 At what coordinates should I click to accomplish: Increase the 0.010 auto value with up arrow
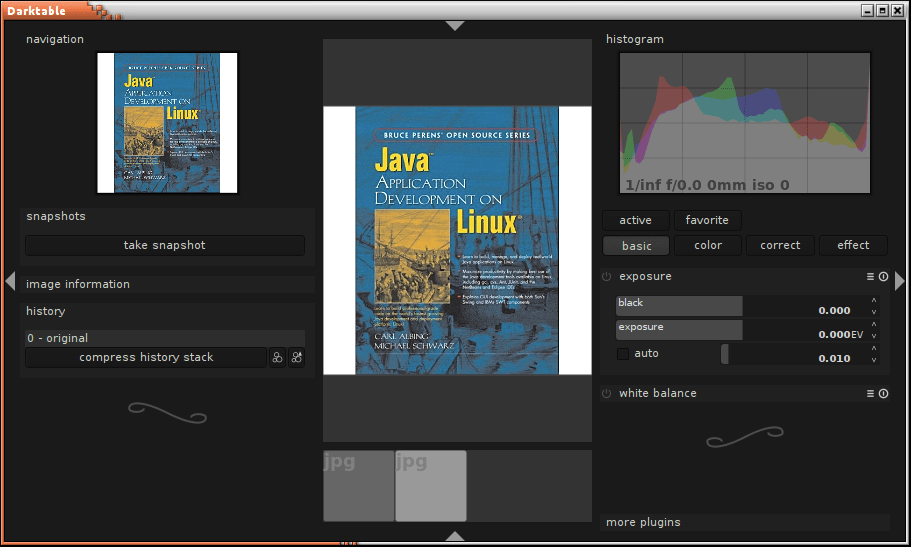point(873,348)
